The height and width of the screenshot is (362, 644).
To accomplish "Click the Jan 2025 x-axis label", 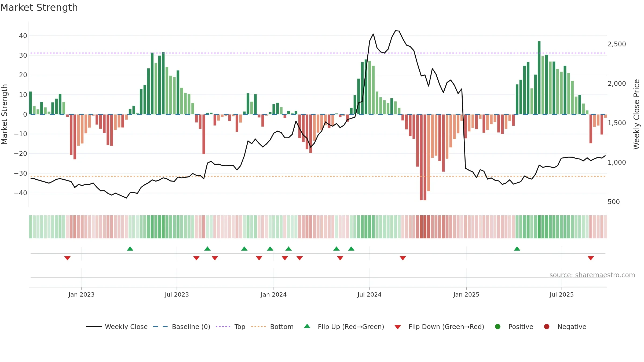I will [466, 294].
